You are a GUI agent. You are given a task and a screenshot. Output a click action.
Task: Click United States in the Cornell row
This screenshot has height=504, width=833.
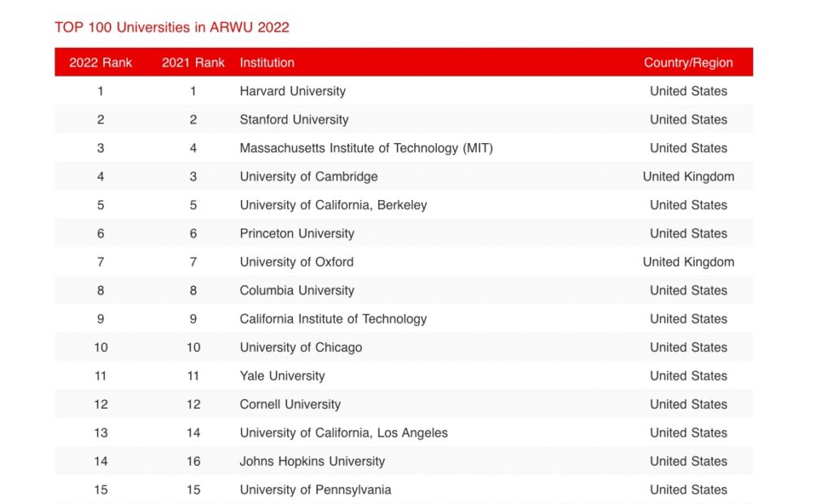[x=688, y=405]
